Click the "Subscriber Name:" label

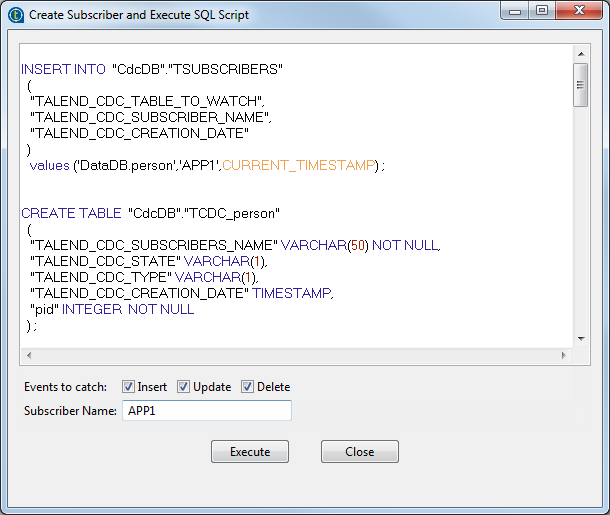(70, 411)
